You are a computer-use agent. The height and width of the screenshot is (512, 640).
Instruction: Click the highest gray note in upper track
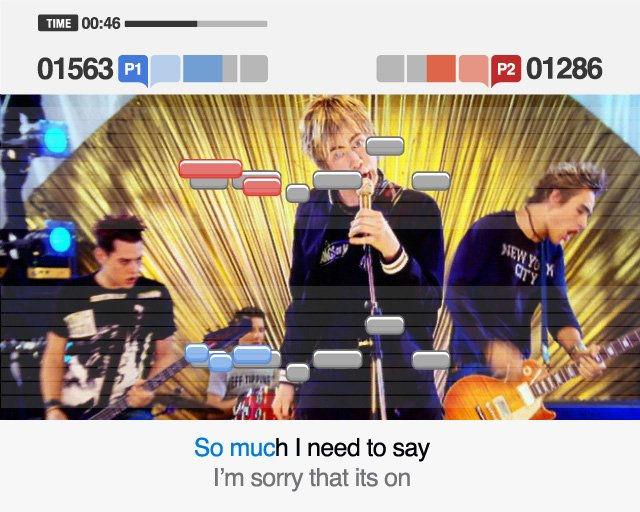point(385,147)
